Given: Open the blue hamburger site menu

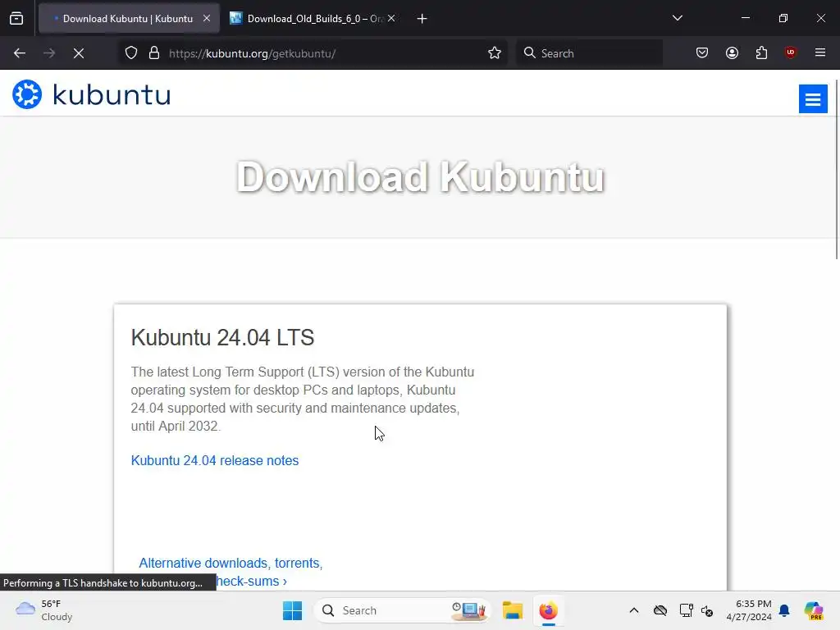Looking at the screenshot, I should pyautogui.click(x=813, y=99).
